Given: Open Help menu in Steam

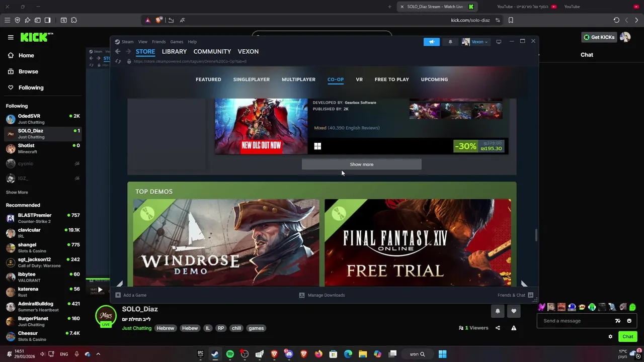Looking at the screenshot, I should 192,42.
